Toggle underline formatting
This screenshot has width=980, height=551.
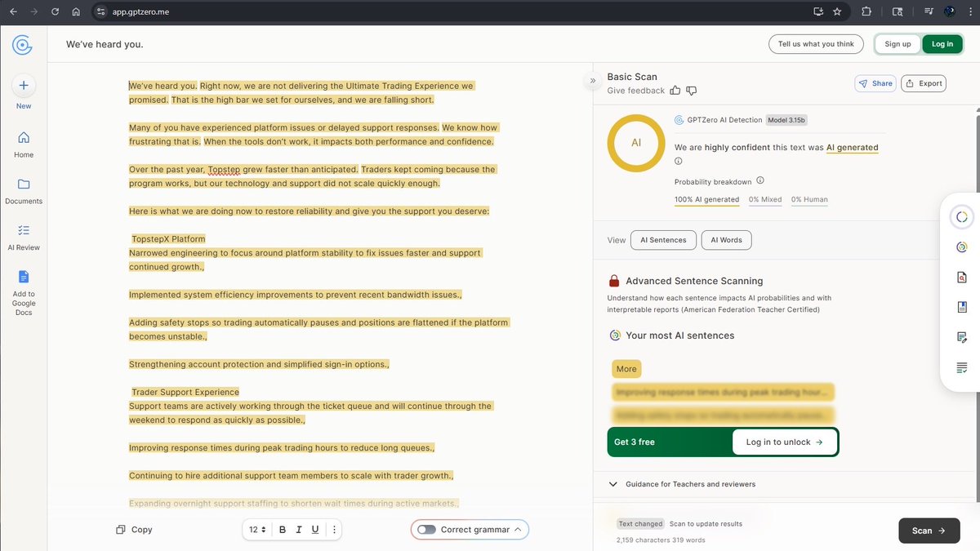315,530
